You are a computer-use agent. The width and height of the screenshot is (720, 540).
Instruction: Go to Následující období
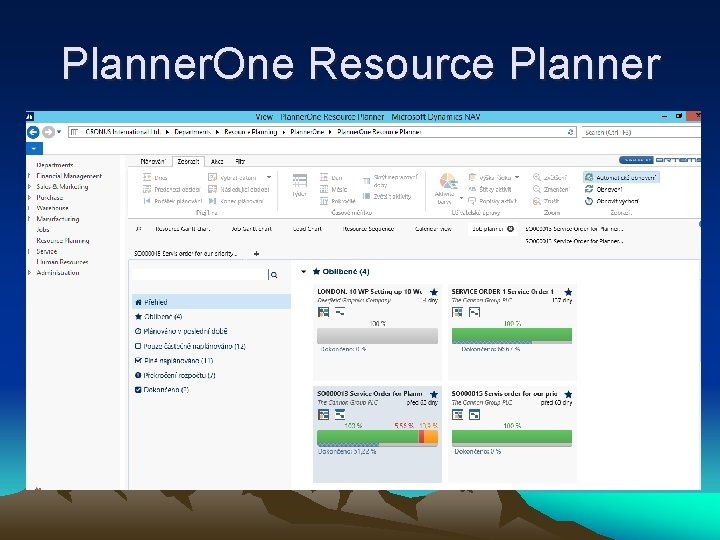pos(239,189)
